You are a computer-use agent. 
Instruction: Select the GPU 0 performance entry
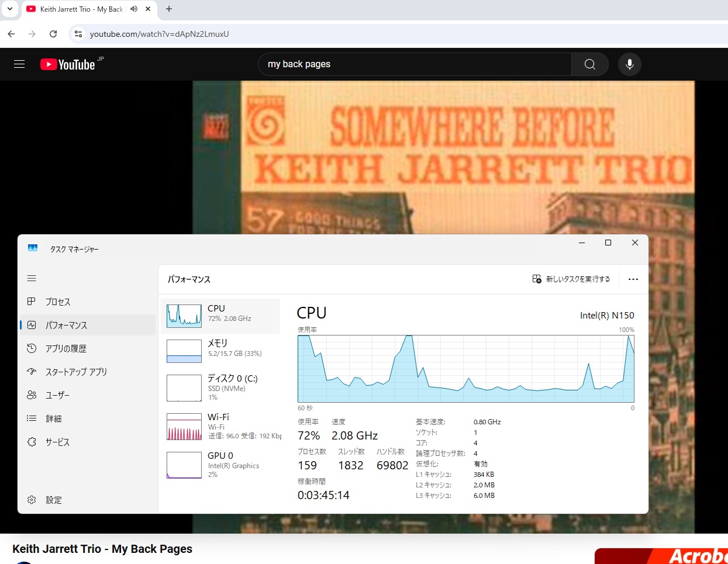tap(220, 465)
